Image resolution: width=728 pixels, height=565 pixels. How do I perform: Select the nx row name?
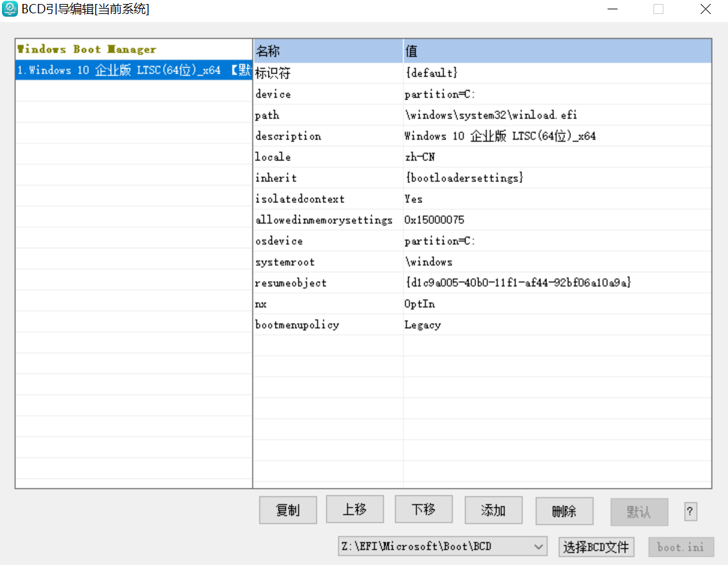pyautogui.click(x=261, y=305)
